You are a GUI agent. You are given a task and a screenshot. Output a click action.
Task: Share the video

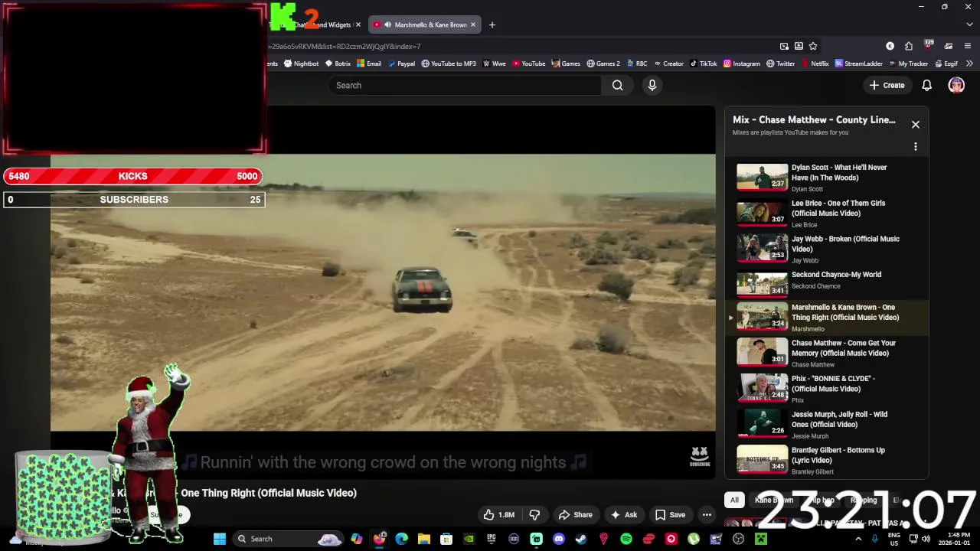(x=575, y=515)
